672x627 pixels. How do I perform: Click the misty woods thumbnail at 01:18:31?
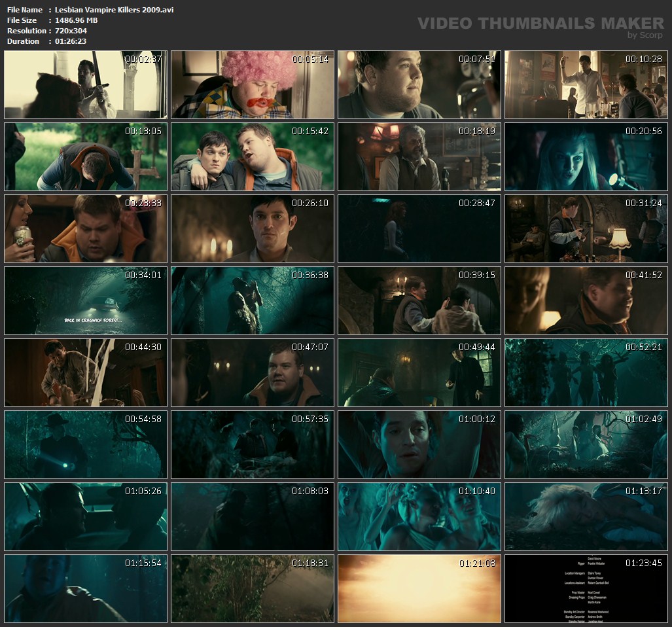[x=253, y=588]
